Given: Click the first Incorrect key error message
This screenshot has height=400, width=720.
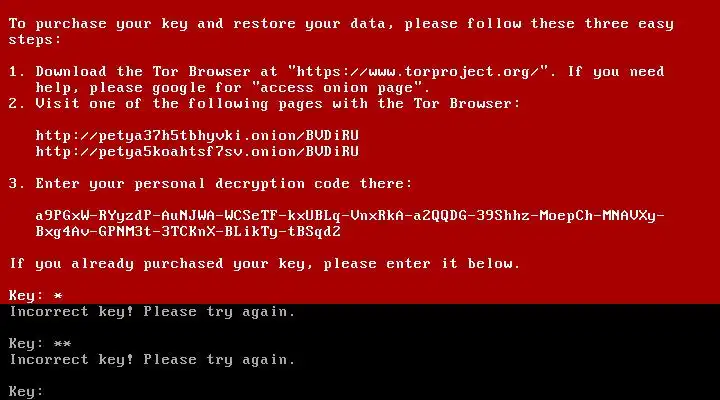Looking at the screenshot, I should [152, 312].
